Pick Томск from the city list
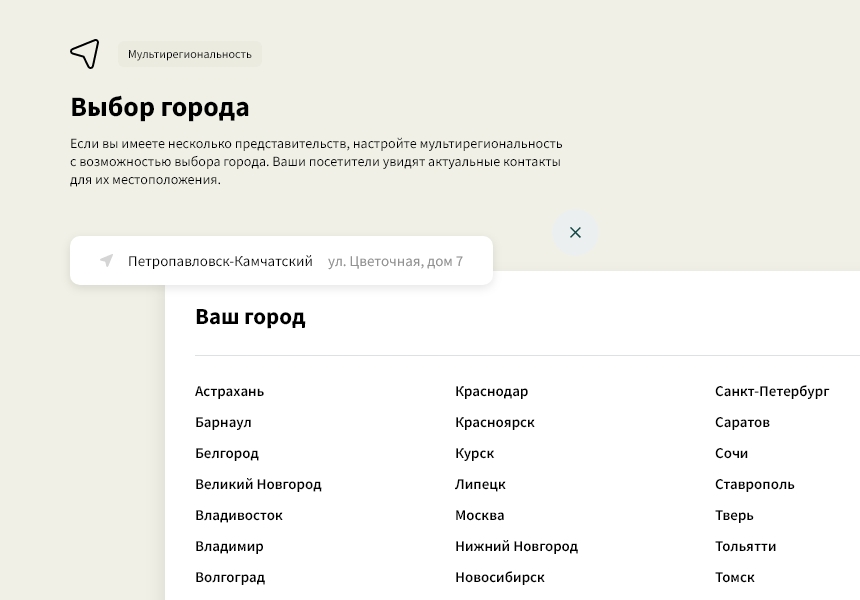 pyautogui.click(x=734, y=577)
